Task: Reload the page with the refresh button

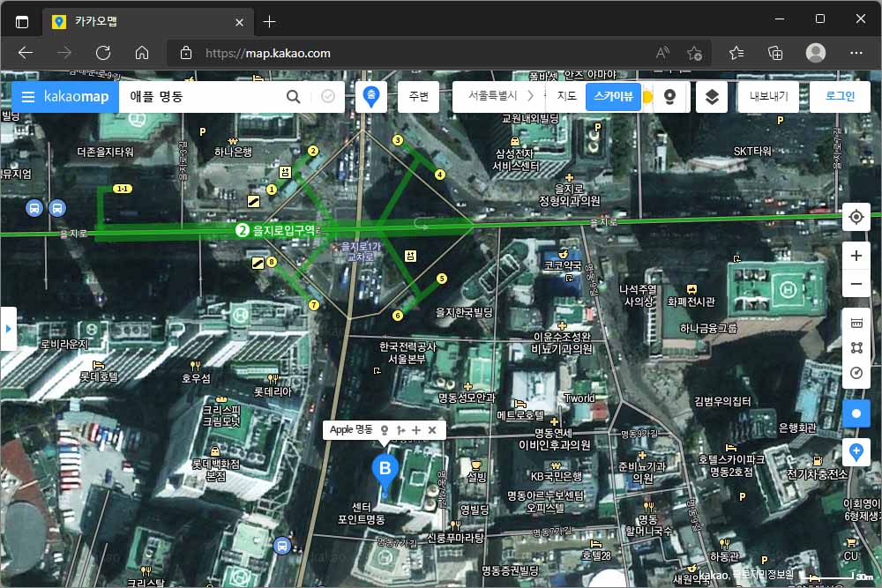Action: point(103,53)
